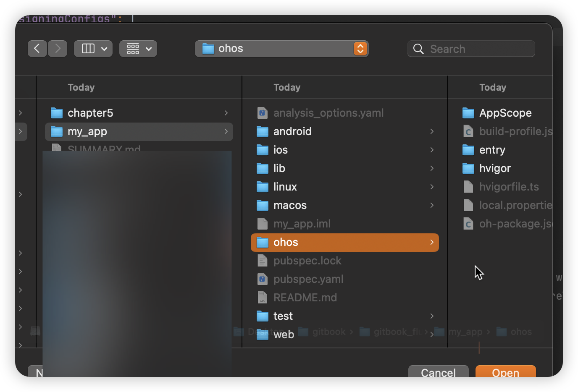578x392 pixels.
Task: Click the entry folder icon
Action: point(468,150)
